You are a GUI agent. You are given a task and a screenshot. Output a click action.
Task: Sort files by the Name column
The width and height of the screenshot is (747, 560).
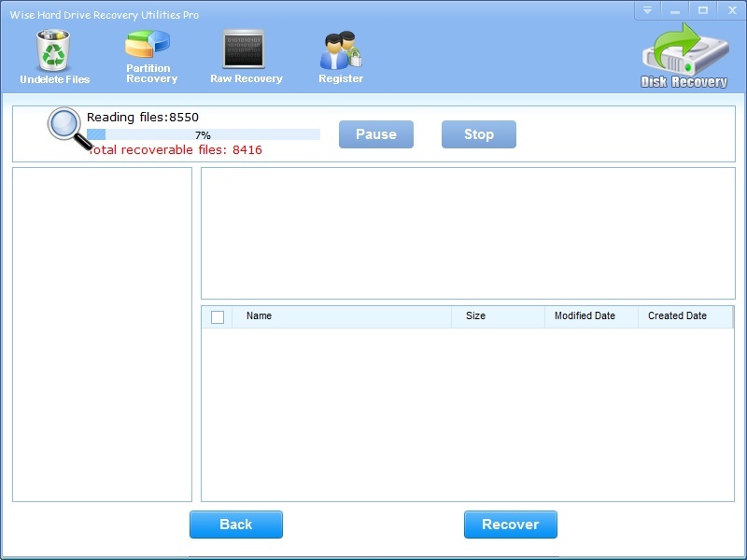[x=342, y=316]
